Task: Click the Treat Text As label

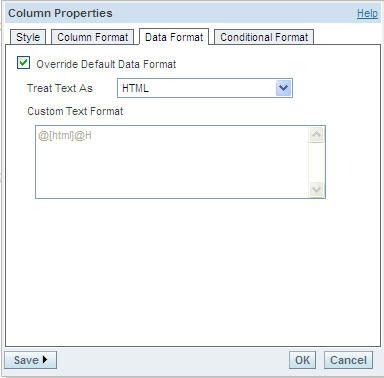Action: 60,88
